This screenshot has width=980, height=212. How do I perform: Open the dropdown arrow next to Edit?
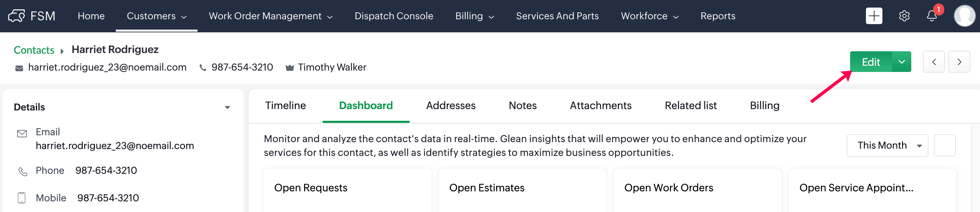pos(901,62)
